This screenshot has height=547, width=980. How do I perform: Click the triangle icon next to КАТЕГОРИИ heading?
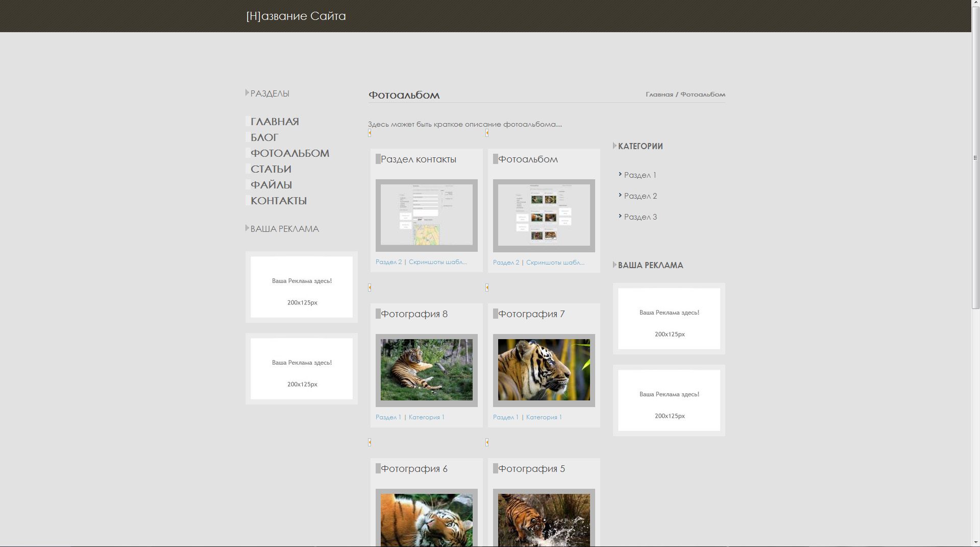[615, 146]
